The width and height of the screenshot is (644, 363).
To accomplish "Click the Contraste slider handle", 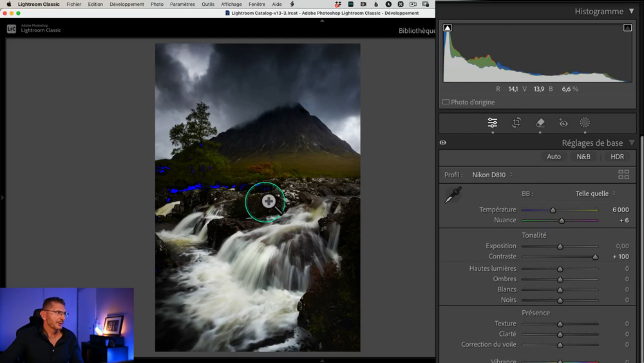I will pos(595,257).
